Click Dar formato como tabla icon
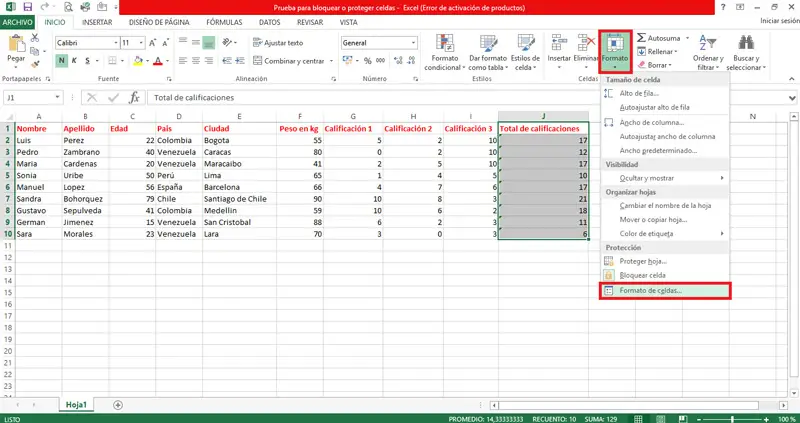The height and width of the screenshot is (423, 800). (488, 43)
